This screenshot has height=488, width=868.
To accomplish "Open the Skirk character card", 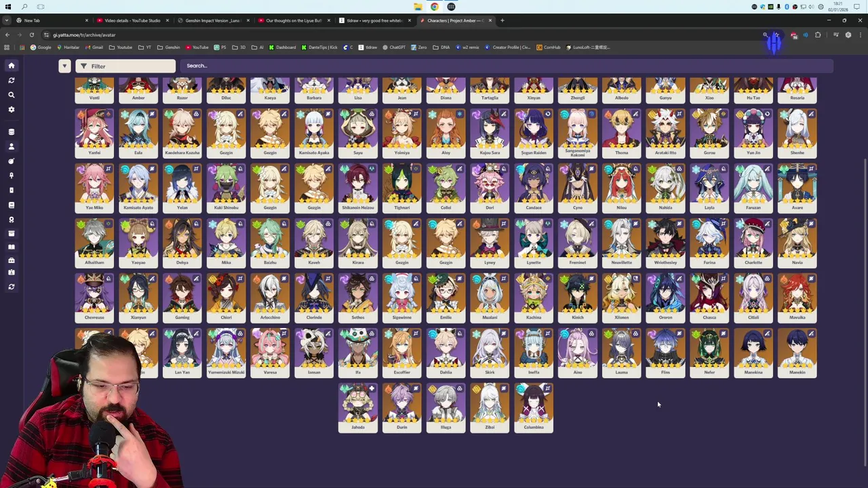I will coord(490,352).
